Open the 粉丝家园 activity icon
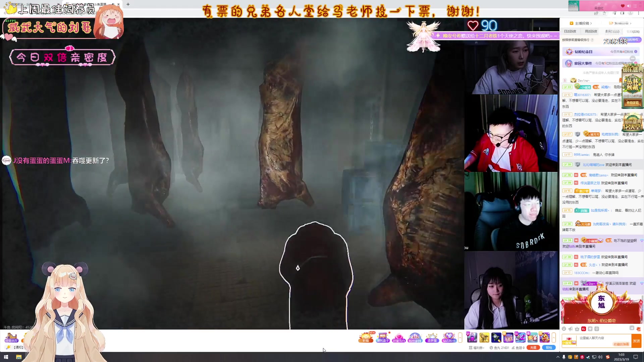Screen dimensions: 644x362 click(415, 337)
